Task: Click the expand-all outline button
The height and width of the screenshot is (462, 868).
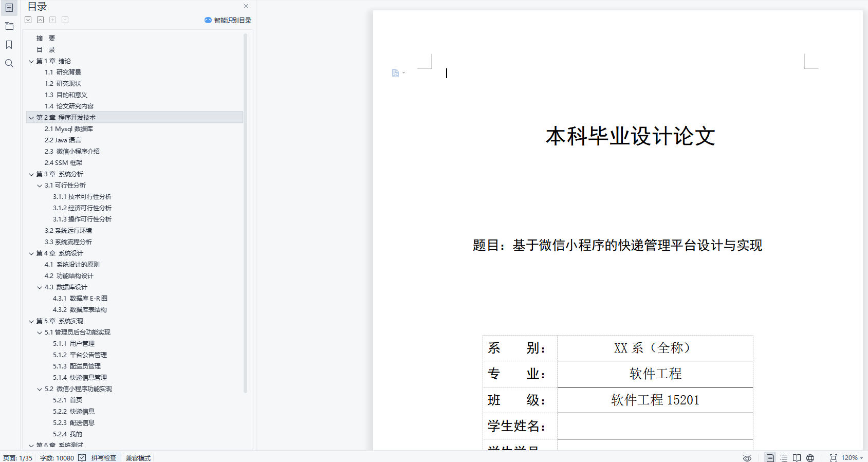Action: pos(28,20)
